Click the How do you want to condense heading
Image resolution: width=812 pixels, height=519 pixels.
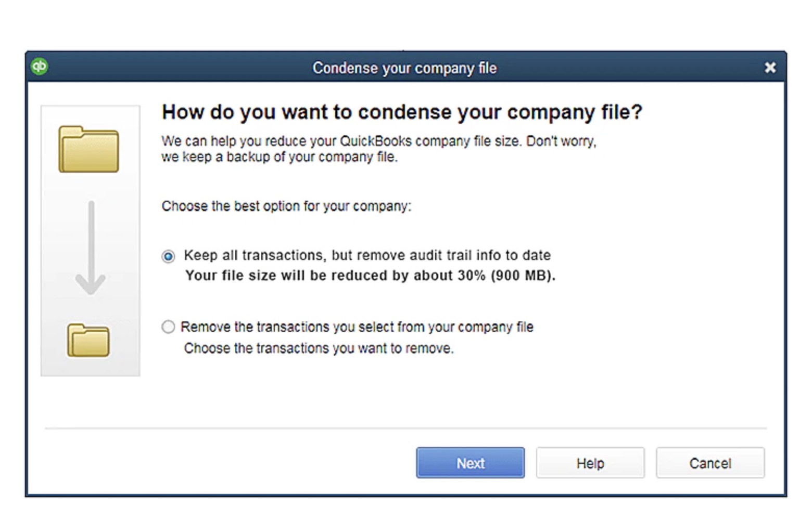tap(402, 112)
